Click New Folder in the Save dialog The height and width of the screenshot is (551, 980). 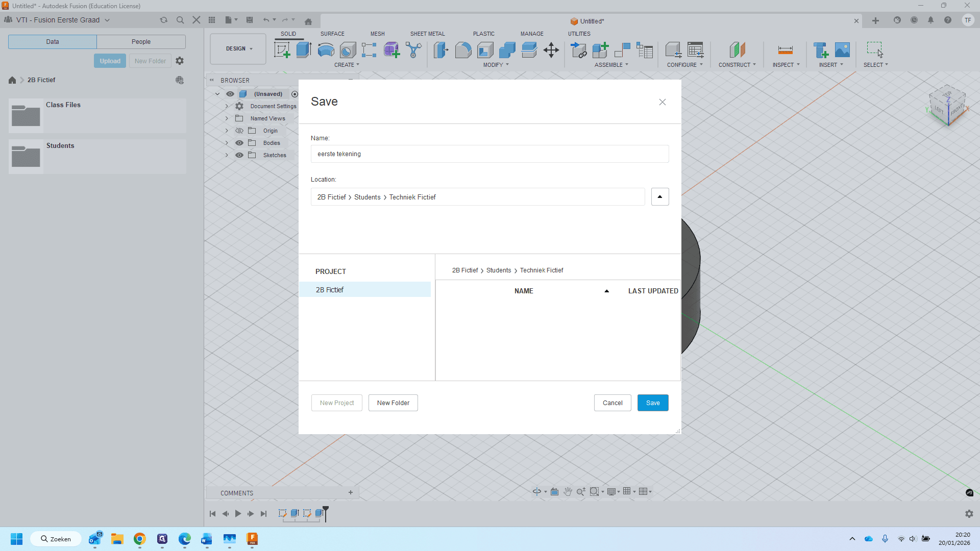(393, 403)
